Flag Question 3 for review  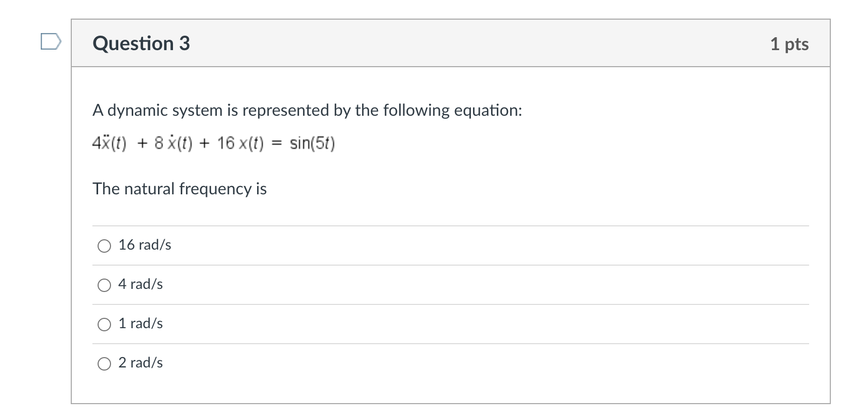coord(51,41)
